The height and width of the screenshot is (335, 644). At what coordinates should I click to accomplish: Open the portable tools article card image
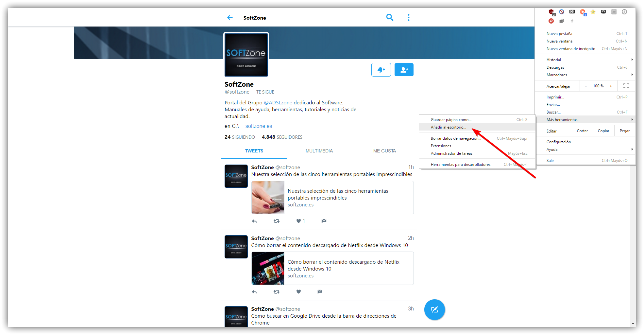pos(268,198)
